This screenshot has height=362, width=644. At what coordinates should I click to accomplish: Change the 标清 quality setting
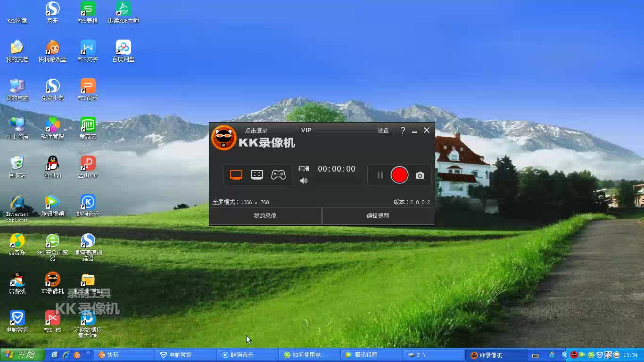pos(304,169)
